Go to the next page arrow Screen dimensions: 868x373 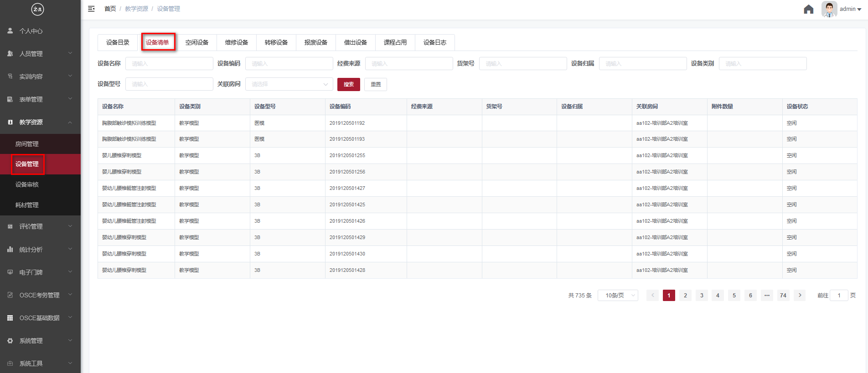coord(800,295)
